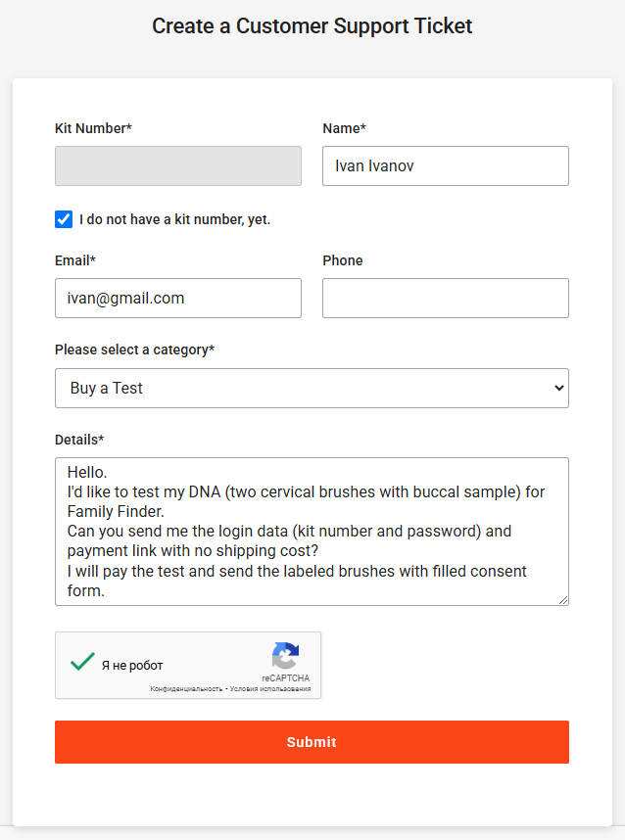The height and width of the screenshot is (840, 625).
Task: Click the 'Please select a category' label
Action: pyautogui.click(x=134, y=350)
